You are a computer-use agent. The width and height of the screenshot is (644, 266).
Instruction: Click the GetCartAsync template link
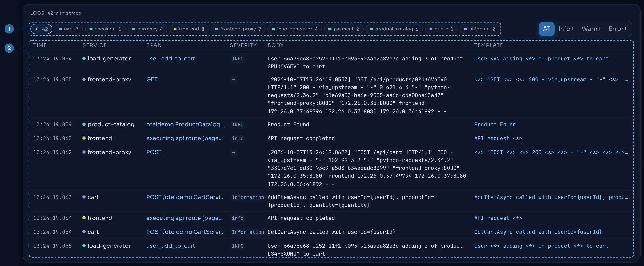coord(538,232)
